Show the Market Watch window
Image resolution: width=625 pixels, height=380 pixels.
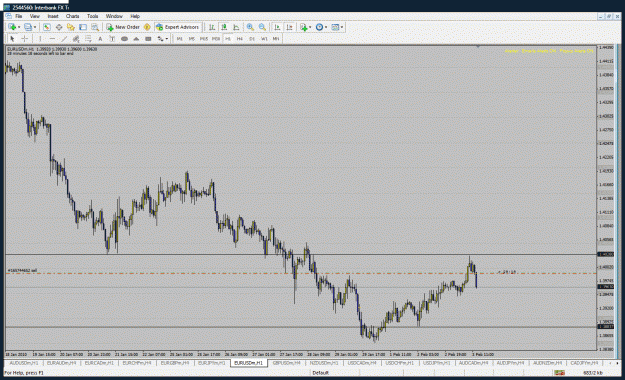coord(47,27)
